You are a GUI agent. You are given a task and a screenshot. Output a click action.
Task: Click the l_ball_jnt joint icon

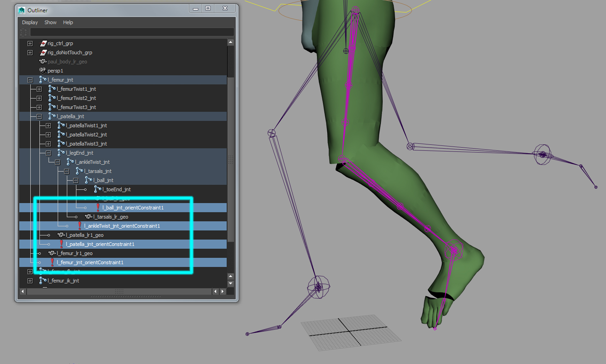point(89,180)
